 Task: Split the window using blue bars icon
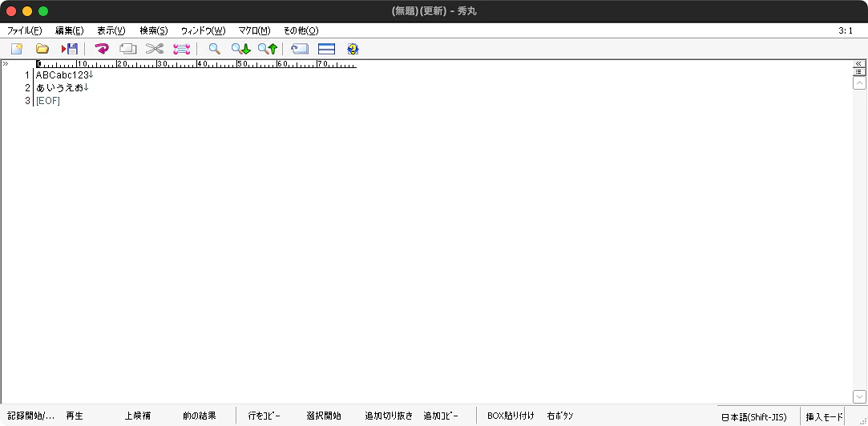pos(327,49)
